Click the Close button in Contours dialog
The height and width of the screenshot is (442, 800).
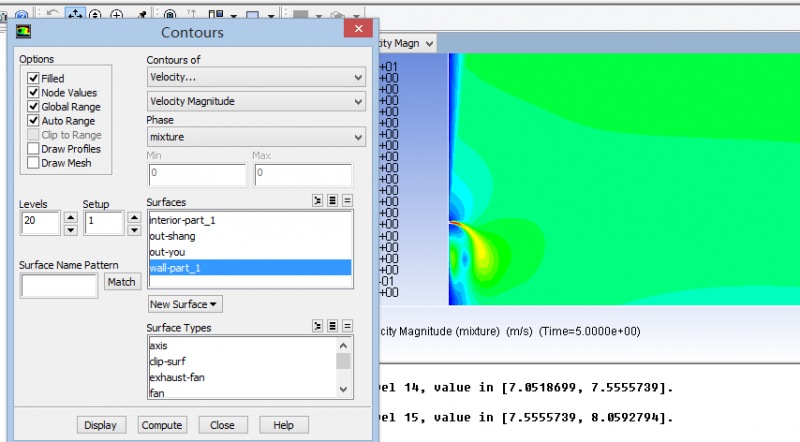222,425
